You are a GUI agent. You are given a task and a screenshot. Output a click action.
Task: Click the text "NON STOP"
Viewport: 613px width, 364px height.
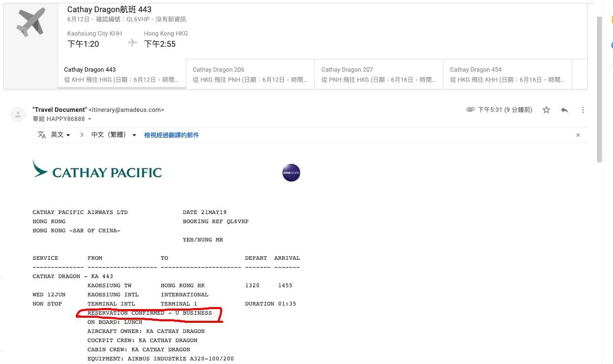(47, 304)
